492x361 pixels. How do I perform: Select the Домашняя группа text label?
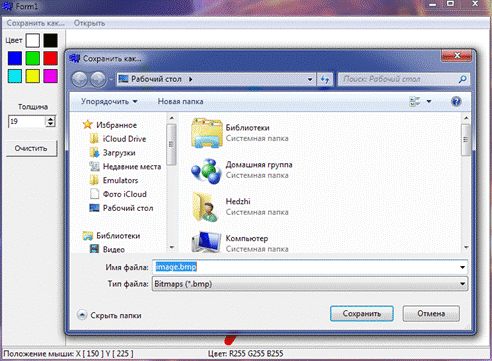click(x=259, y=164)
